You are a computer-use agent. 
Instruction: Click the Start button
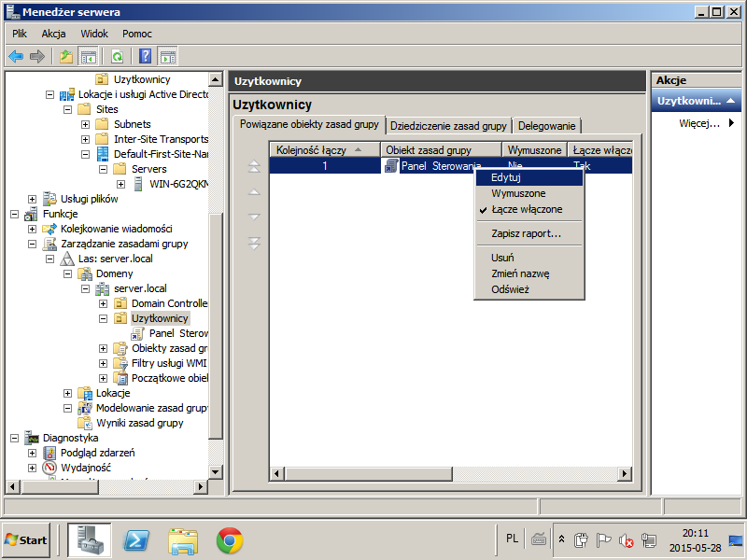[x=26, y=540]
